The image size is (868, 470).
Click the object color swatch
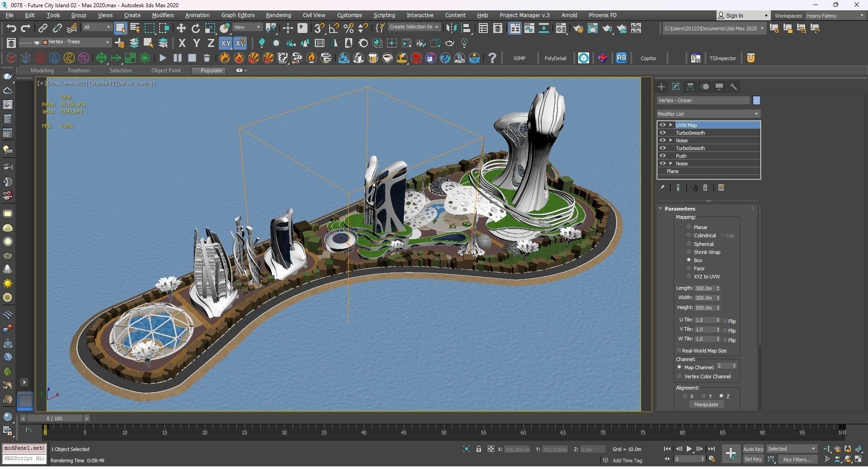pyautogui.click(x=756, y=100)
